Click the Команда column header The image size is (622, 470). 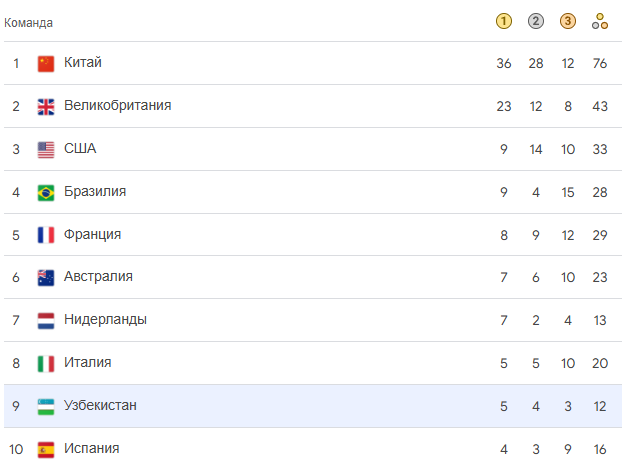(29, 22)
